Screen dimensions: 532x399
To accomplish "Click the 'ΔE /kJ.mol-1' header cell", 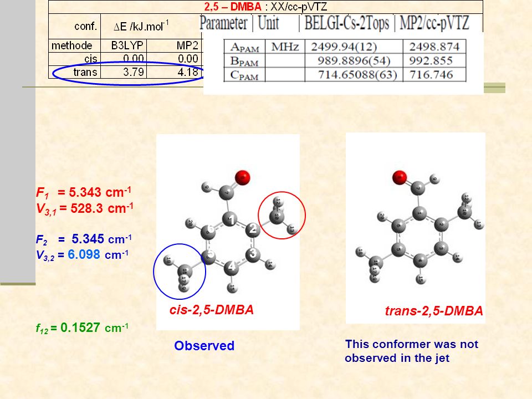I will (141, 26).
